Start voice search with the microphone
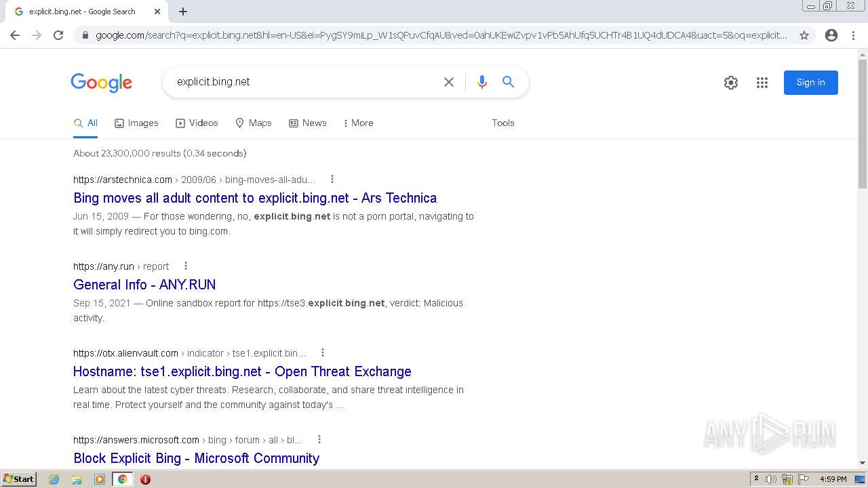Image resolution: width=868 pixels, height=488 pixels. (x=482, y=82)
